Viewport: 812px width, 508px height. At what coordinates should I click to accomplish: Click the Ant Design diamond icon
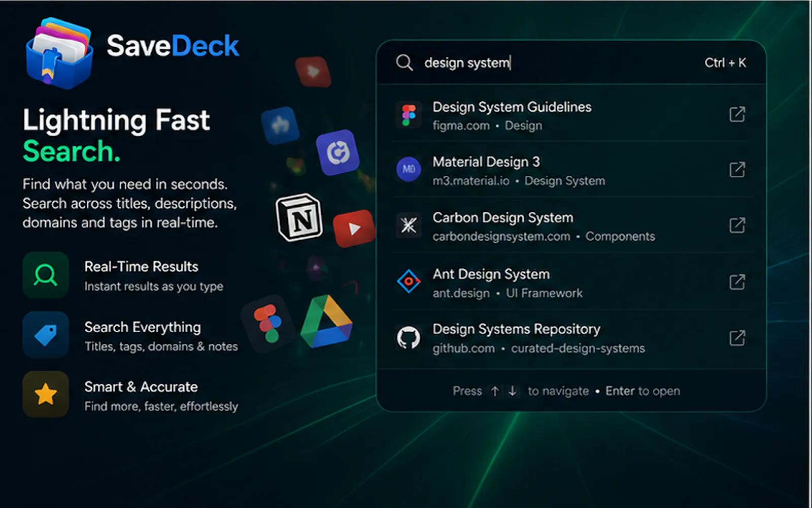point(409,281)
